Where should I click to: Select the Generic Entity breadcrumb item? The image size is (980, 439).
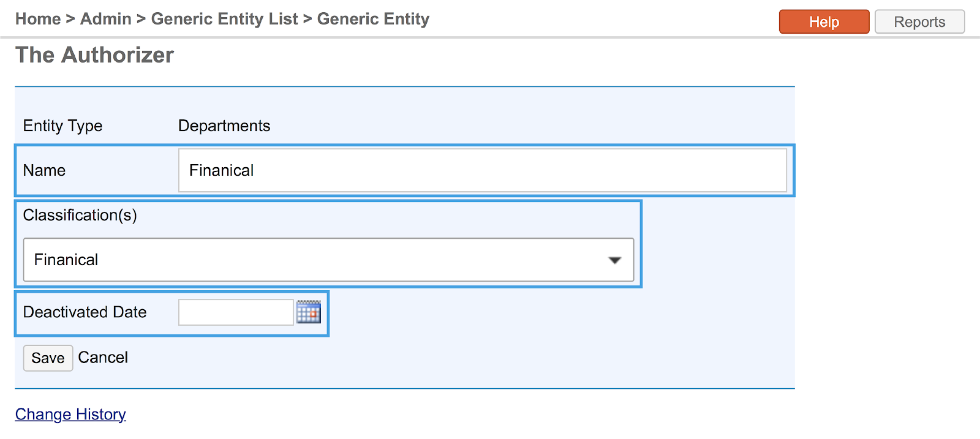click(x=373, y=19)
